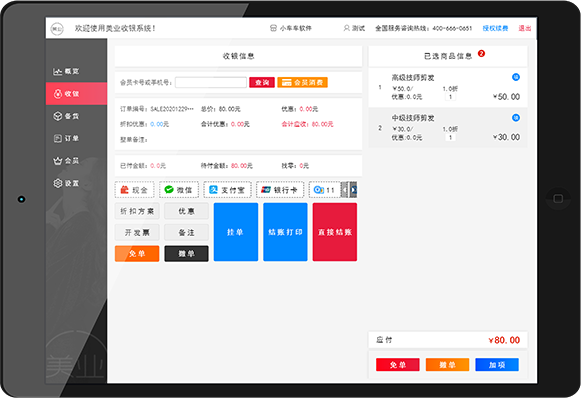
Task: Click the 已付金额 0.0元 value
Action: pos(143,166)
